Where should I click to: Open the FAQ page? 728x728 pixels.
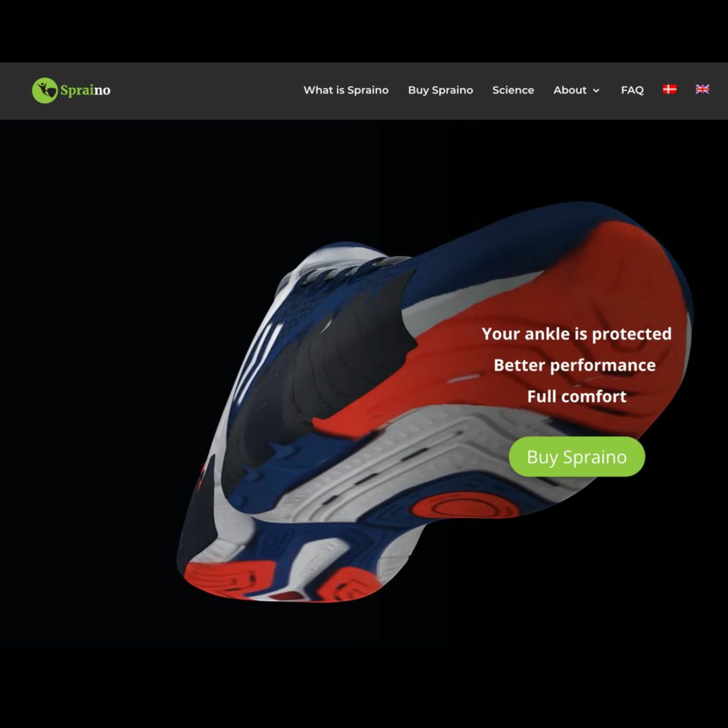pos(632,90)
